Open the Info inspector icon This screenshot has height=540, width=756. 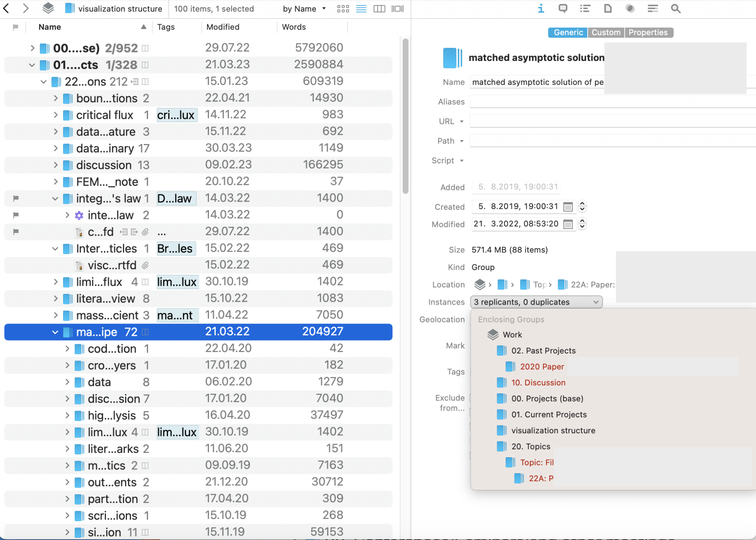pyautogui.click(x=541, y=8)
